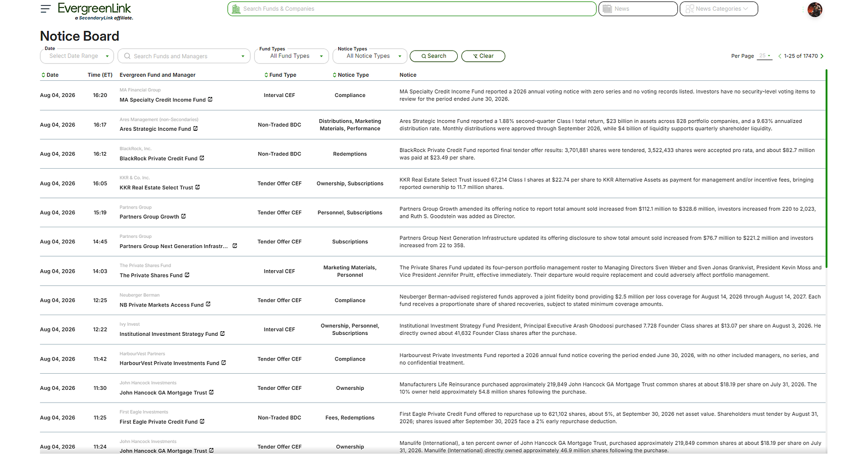Open KKR Real Estate Select Trust external link icon

pos(198,187)
